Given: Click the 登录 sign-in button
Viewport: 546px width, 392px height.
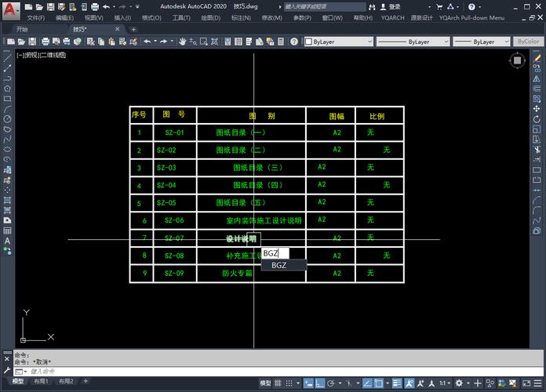Looking at the screenshot, I should click(394, 6).
